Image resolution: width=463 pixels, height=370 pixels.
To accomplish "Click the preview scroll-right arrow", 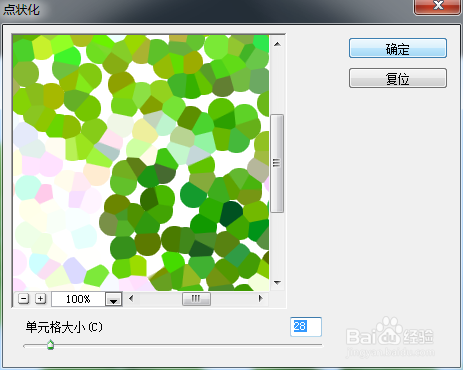I will click(261, 299).
